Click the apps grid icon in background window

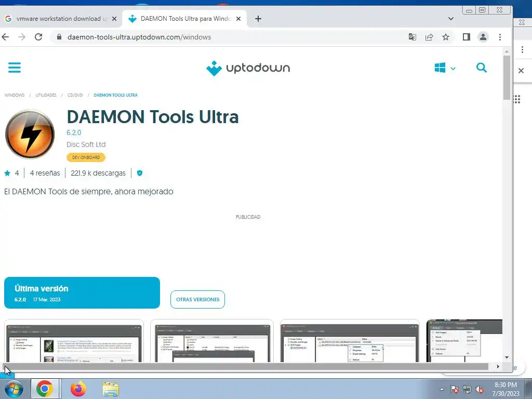tap(517, 99)
